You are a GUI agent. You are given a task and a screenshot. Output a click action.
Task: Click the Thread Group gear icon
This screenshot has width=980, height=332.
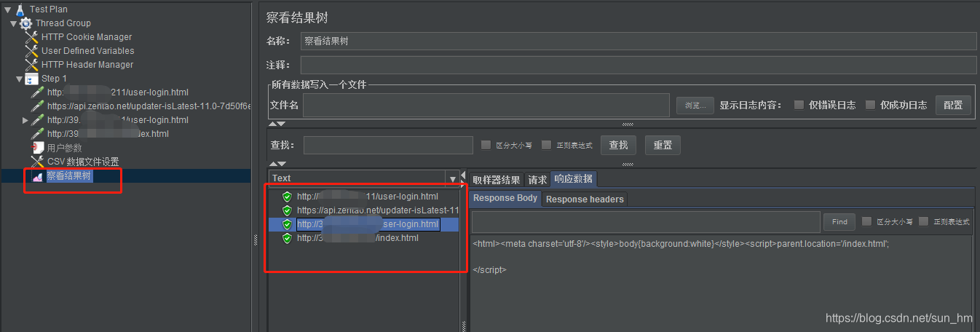[x=25, y=23]
